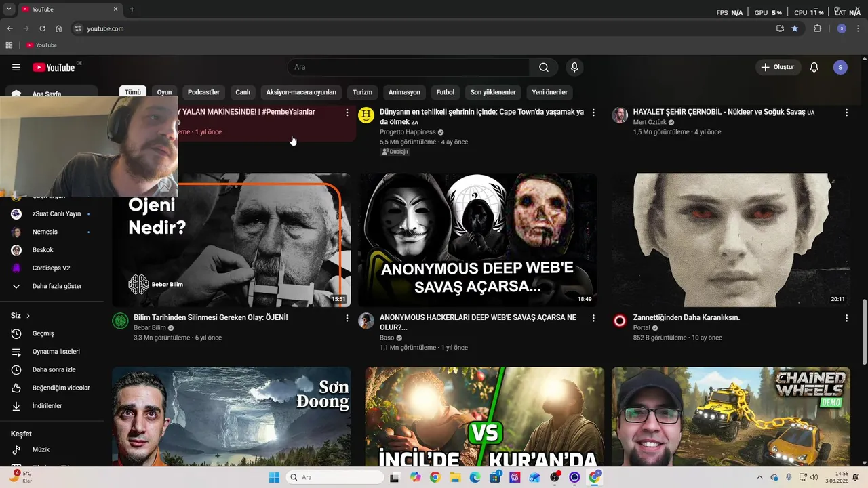Select the Oyun filter chip
Screen dimensions: 868x488
(x=164, y=92)
